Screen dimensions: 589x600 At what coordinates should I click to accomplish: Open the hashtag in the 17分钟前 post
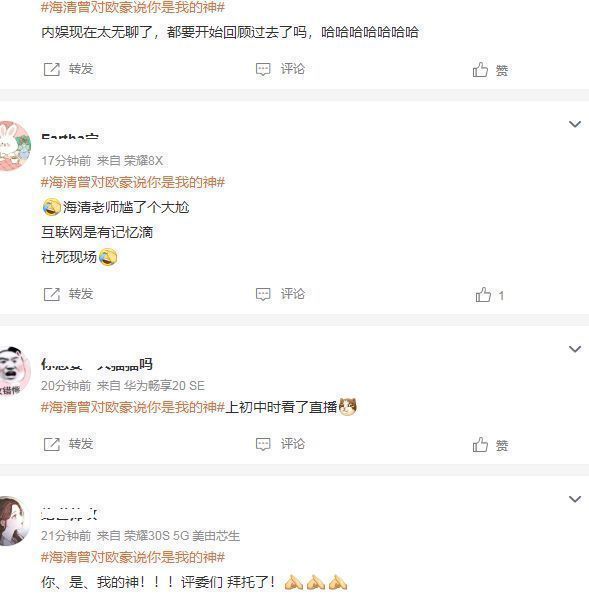[x=133, y=182]
